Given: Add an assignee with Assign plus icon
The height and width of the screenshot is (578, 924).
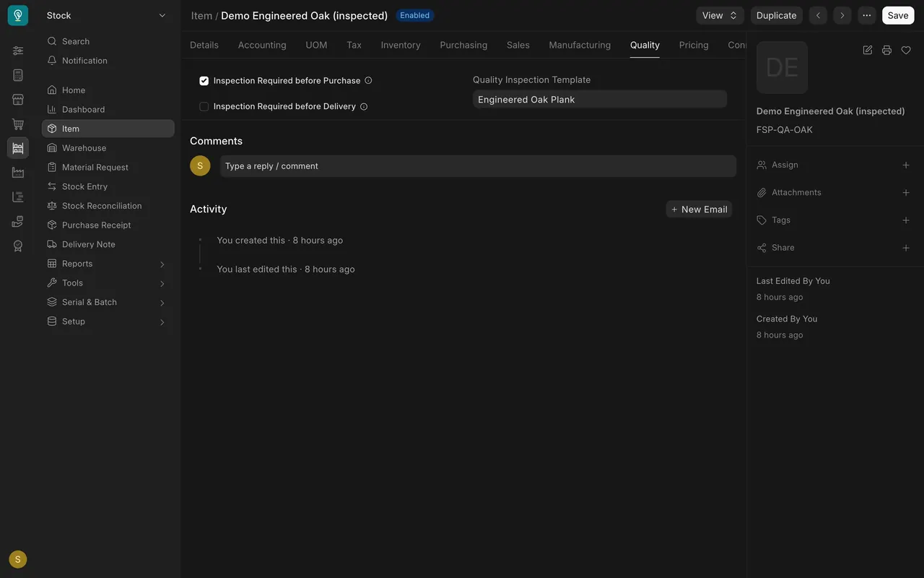Looking at the screenshot, I should (906, 165).
